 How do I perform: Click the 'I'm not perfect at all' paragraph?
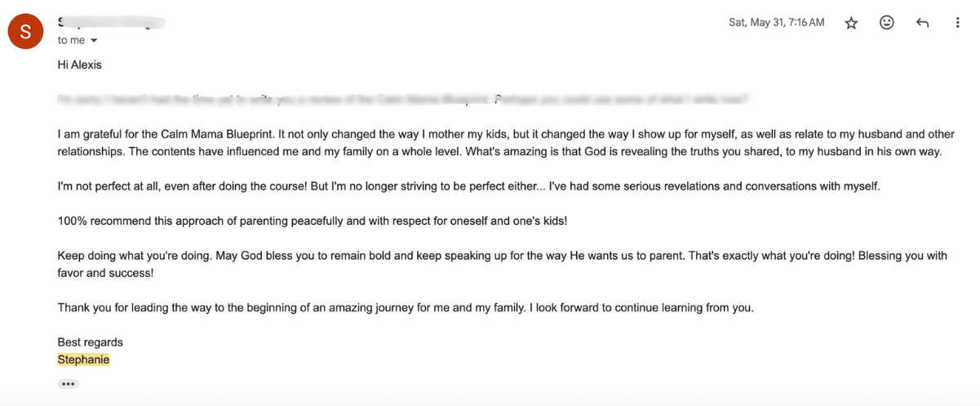coord(468,186)
